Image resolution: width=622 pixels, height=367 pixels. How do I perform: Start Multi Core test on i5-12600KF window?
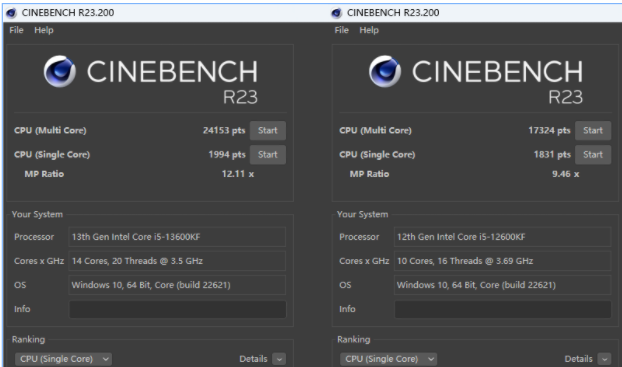point(593,131)
